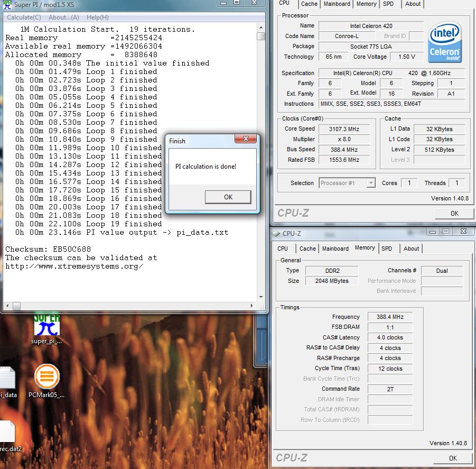Click the Rated FSB 1553.6 MHz value
The image size is (476, 469).
344,160
